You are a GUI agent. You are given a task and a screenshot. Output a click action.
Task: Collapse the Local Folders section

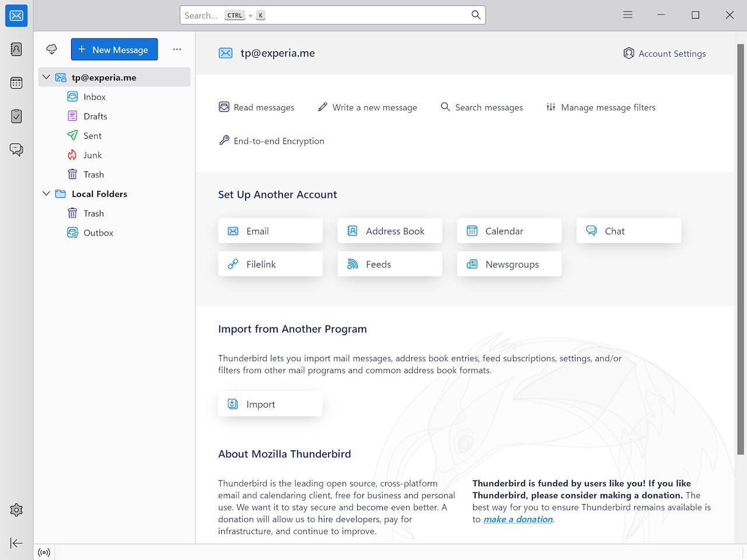tap(46, 194)
